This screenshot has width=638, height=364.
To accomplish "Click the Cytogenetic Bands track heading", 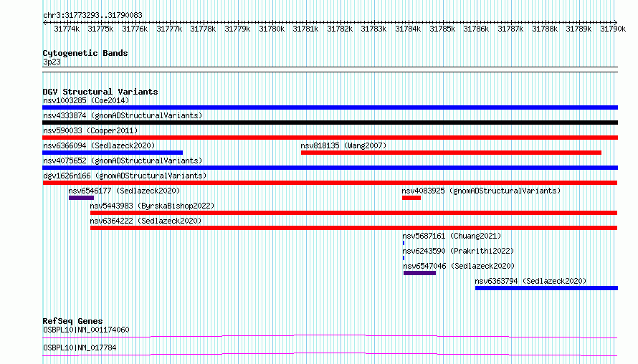I will tap(85, 53).
